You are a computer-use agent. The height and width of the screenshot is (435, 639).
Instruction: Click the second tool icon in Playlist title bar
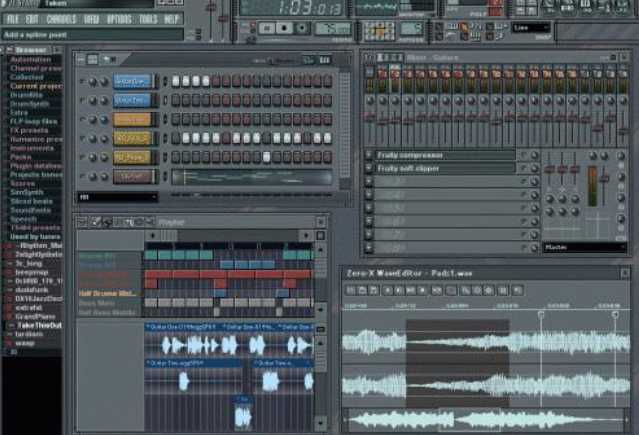(95, 222)
